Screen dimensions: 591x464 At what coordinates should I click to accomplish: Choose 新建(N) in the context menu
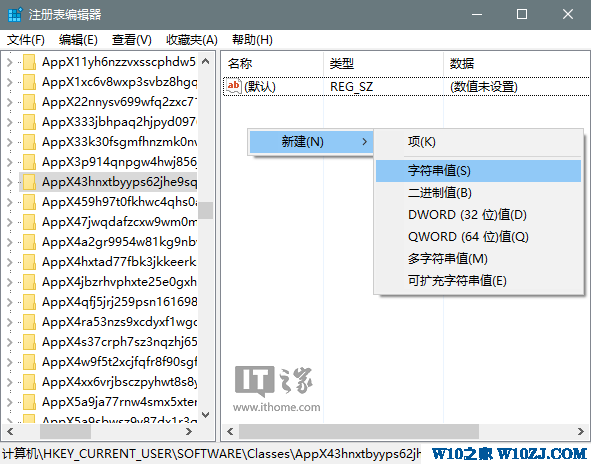click(311, 142)
